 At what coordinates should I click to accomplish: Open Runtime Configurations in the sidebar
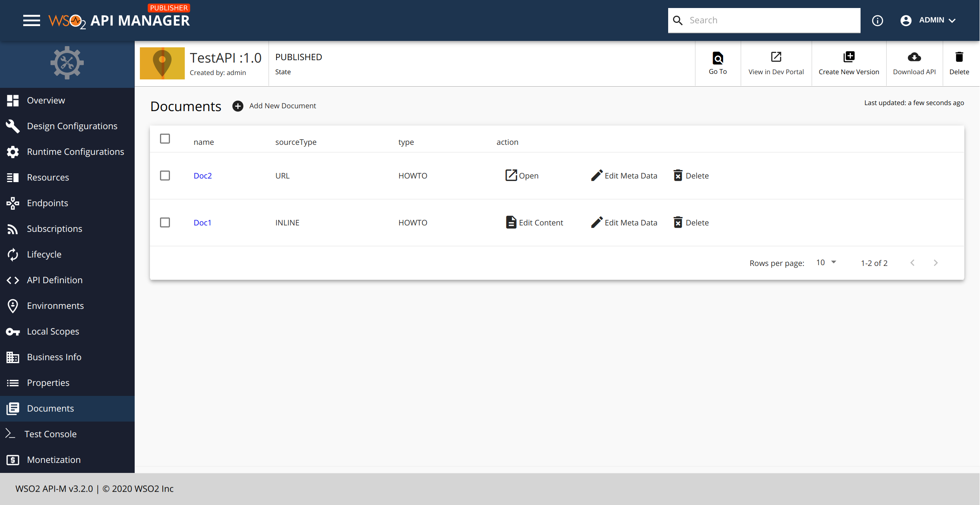tap(67, 152)
